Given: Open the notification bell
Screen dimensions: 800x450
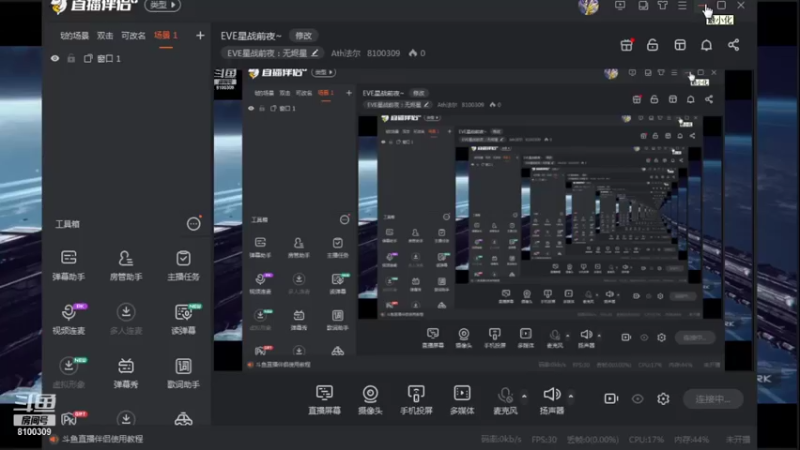Looking at the screenshot, I should click(x=706, y=45).
